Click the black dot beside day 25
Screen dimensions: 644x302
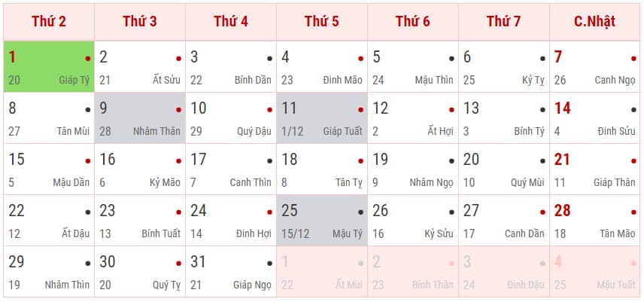pos(361,212)
